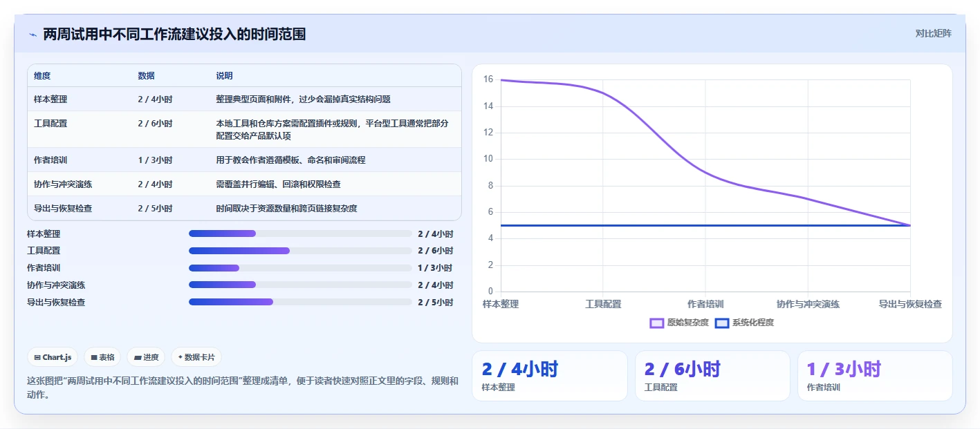The height and width of the screenshot is (429, 980).
Task: Click the 工具配置 progress bar
Action: click(300, 251)
